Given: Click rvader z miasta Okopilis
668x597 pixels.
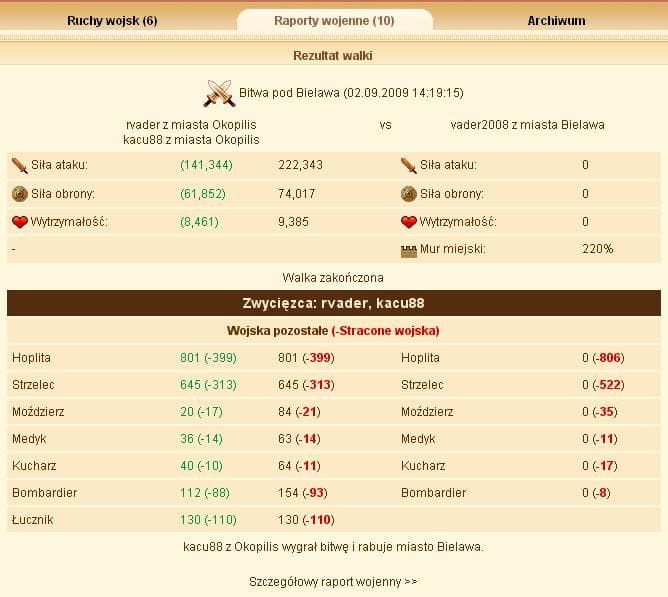Looking at the screenshot, I should point(191,125).
